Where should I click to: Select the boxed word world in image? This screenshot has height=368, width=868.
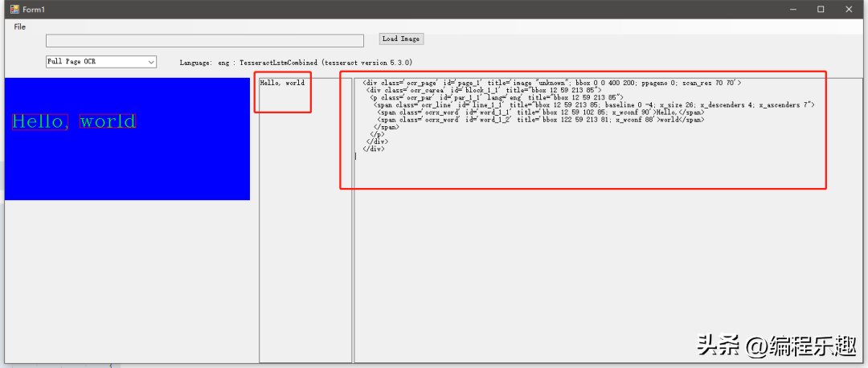pos(108,121)
